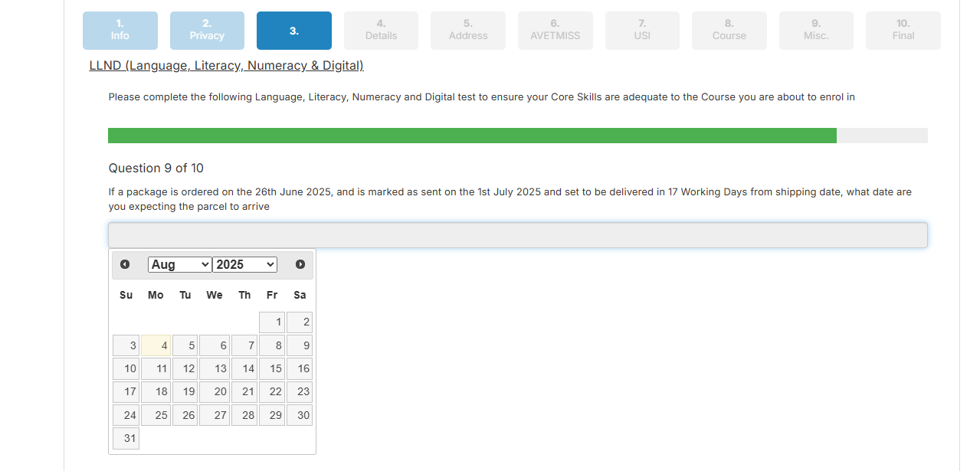This screenshot has height=471, width=980.
Task: Go to next month in calendar
Action: click(x=300, y=264)
